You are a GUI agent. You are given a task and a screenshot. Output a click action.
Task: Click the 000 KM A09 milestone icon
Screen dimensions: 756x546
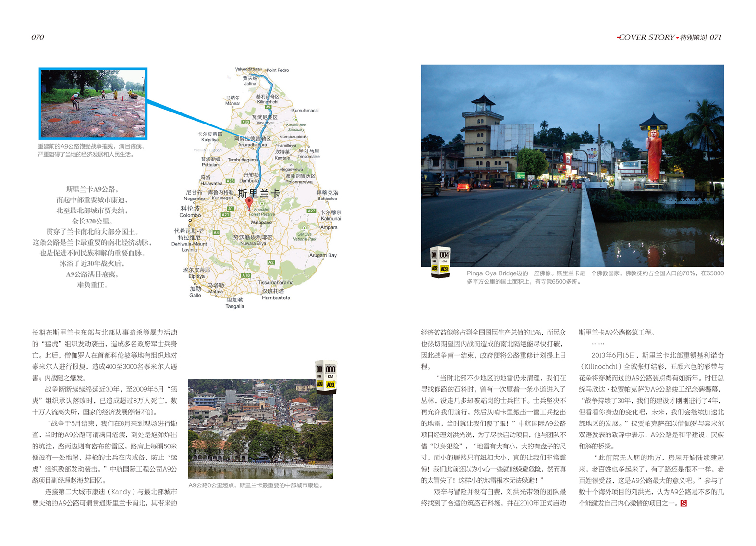pyautogui.click(x=326, y=377)
